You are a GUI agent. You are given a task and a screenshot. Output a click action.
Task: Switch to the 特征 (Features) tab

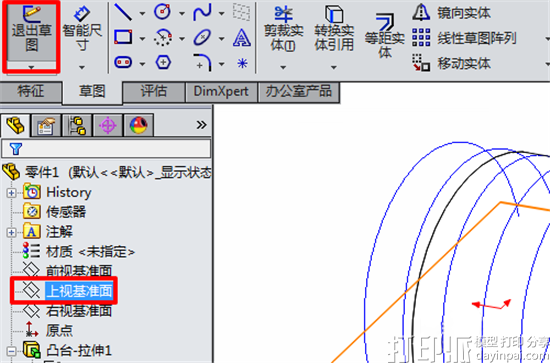[x=31, y=92]
